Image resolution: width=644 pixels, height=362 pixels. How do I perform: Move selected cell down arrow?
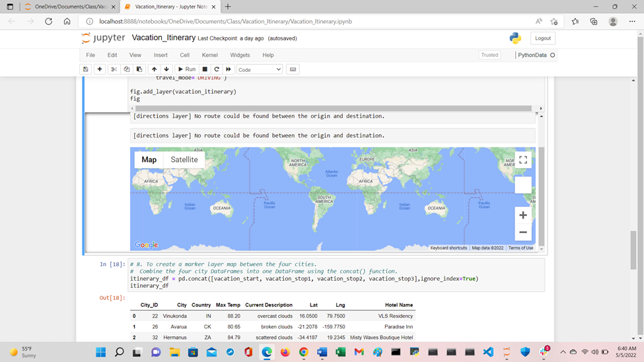166,69
